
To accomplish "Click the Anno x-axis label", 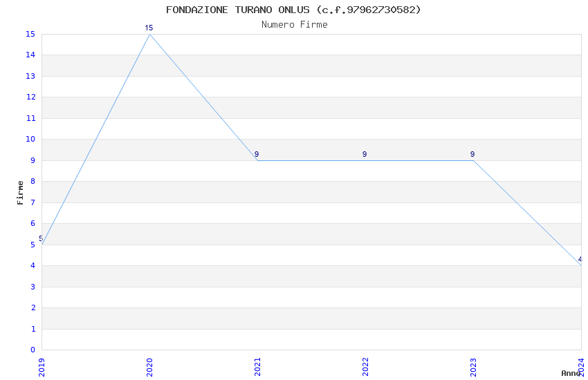I will click(571, 373).
